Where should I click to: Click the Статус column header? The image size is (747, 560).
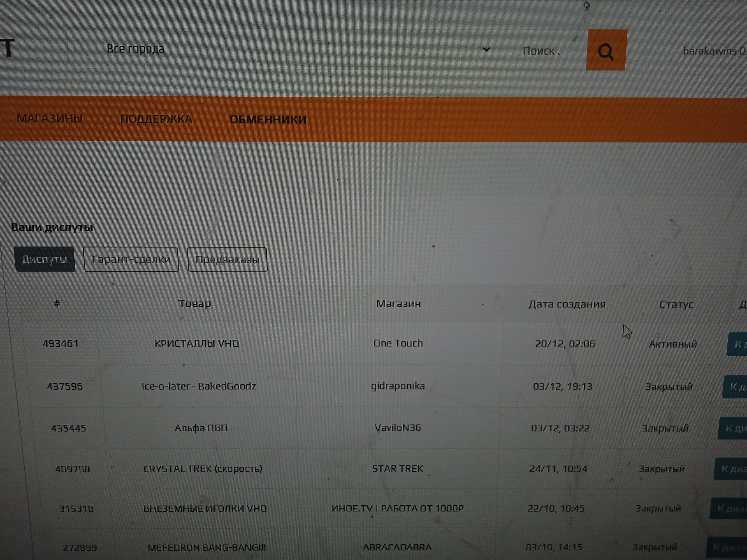click(x=676, y=304)
